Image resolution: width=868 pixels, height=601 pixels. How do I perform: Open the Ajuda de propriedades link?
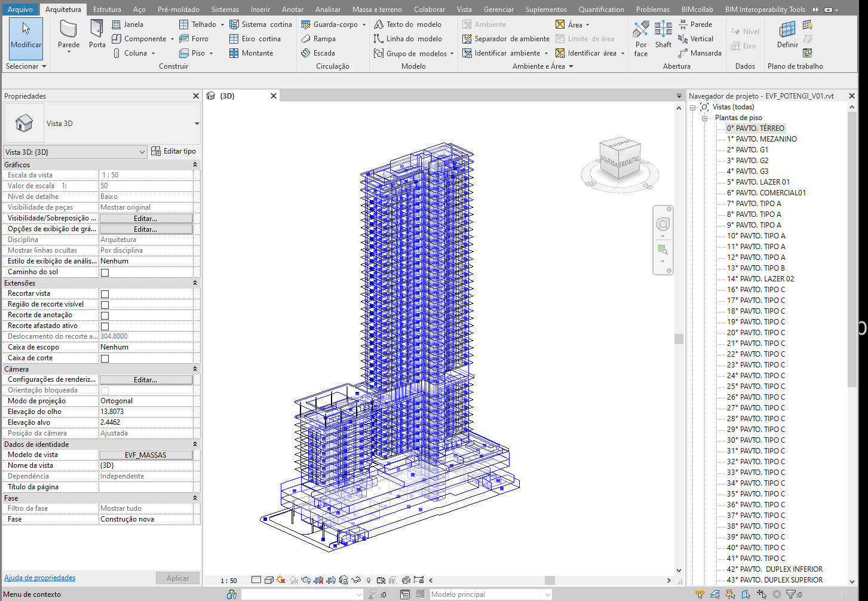click(x=40, y=578)
